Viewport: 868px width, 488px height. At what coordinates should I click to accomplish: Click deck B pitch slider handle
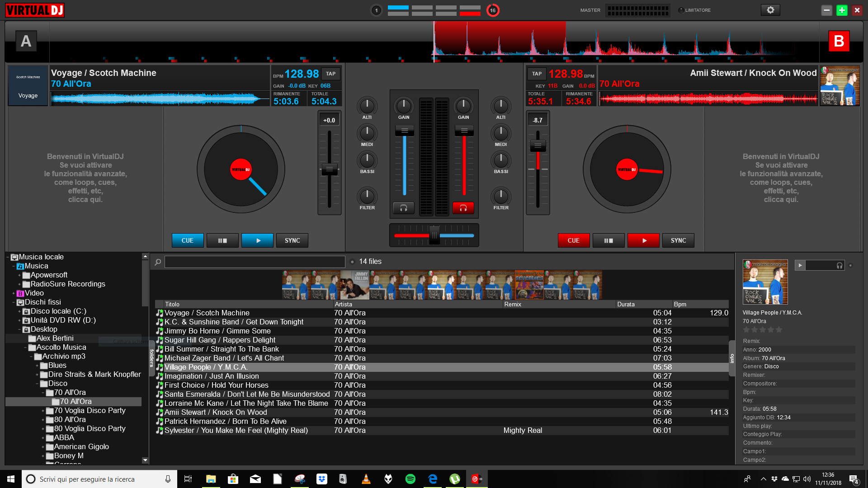click(x=538, y=145)
